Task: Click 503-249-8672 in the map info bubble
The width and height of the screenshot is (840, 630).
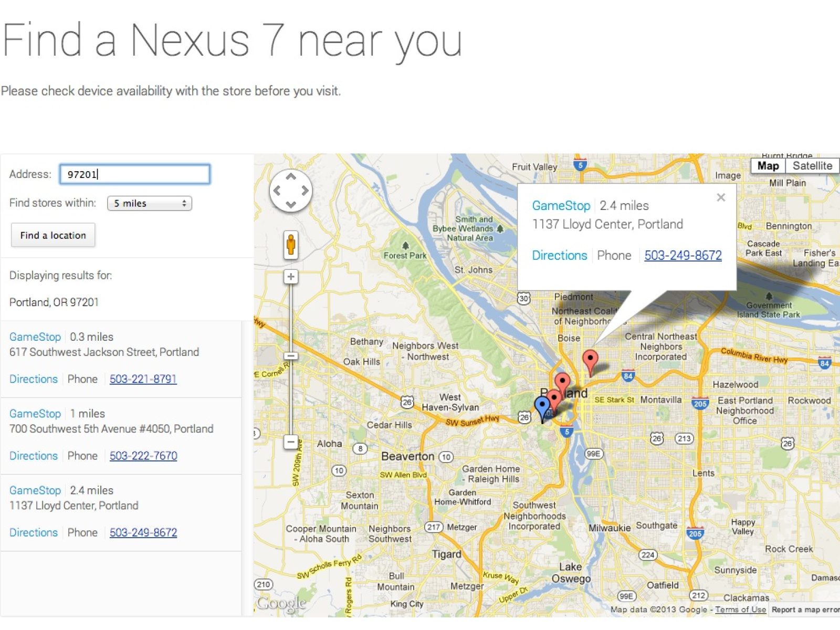Action: coord(683,256)
